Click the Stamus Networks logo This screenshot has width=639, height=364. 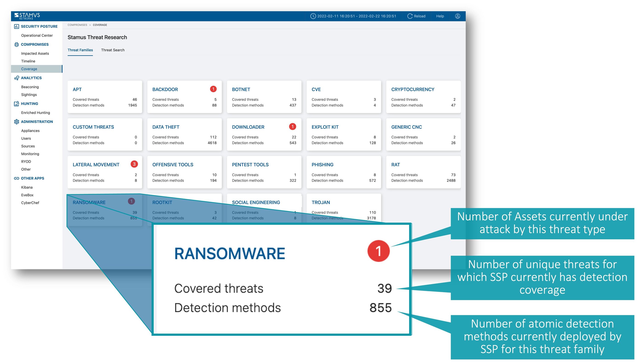pos(28,16)
